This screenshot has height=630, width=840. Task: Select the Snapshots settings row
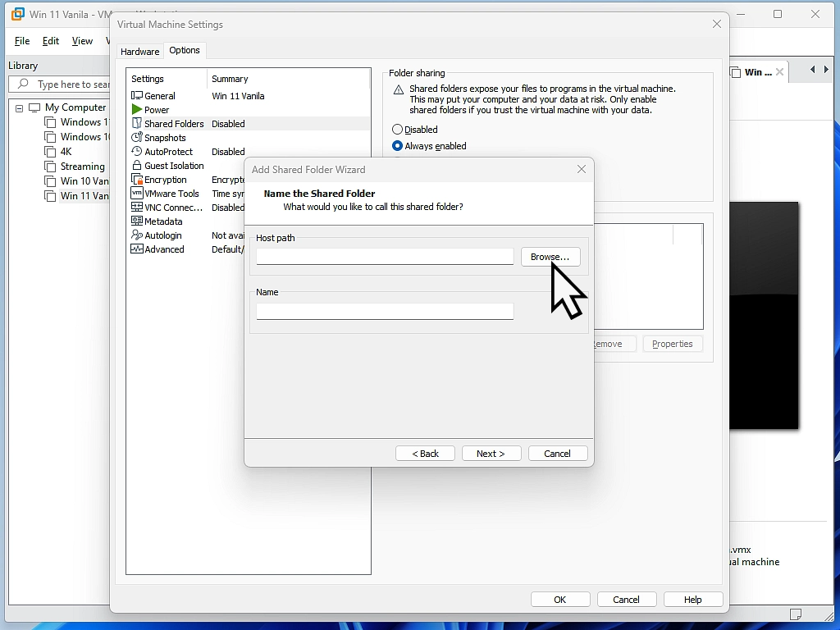pos(249,138)
